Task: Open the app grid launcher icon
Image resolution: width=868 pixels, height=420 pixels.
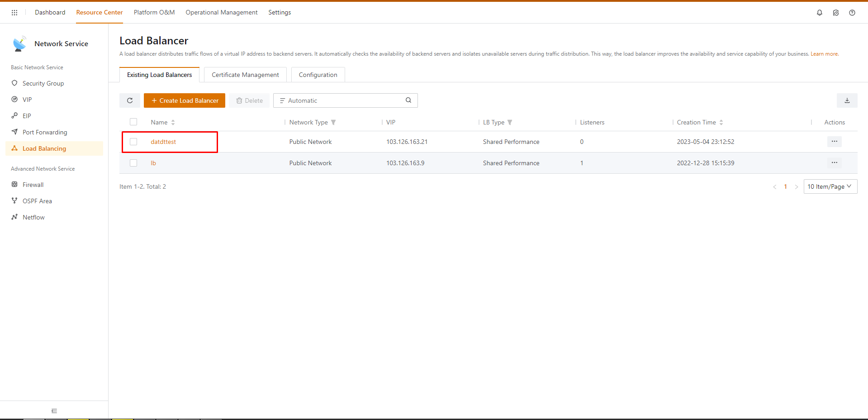Action: [14, 13]
